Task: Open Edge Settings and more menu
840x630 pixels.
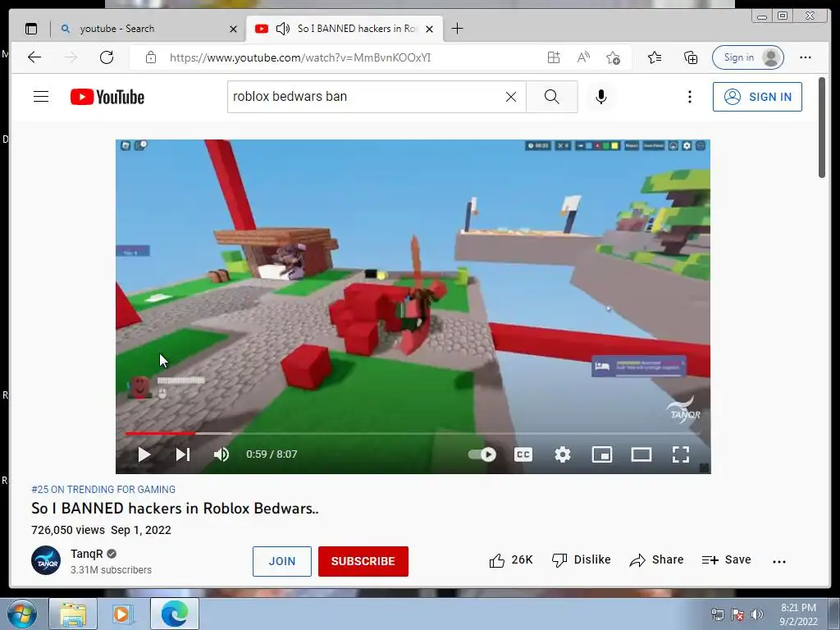Action: pos(806,57)
